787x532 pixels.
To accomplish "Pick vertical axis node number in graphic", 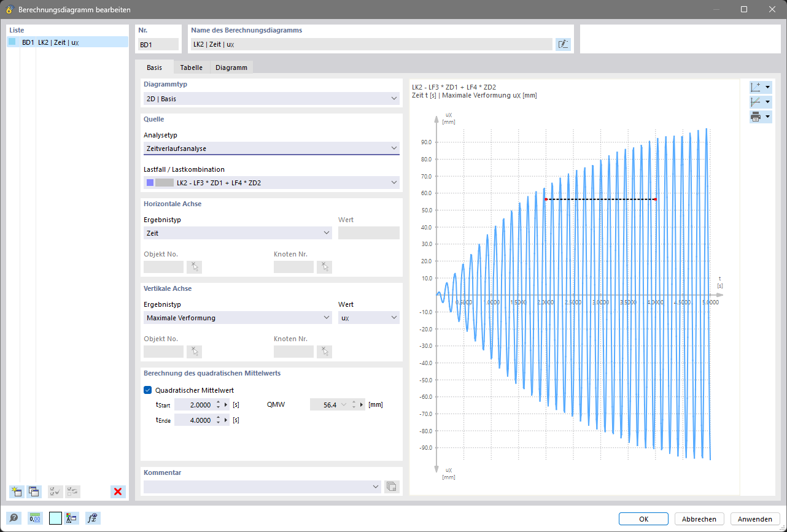I will click(x=325, y=352).
